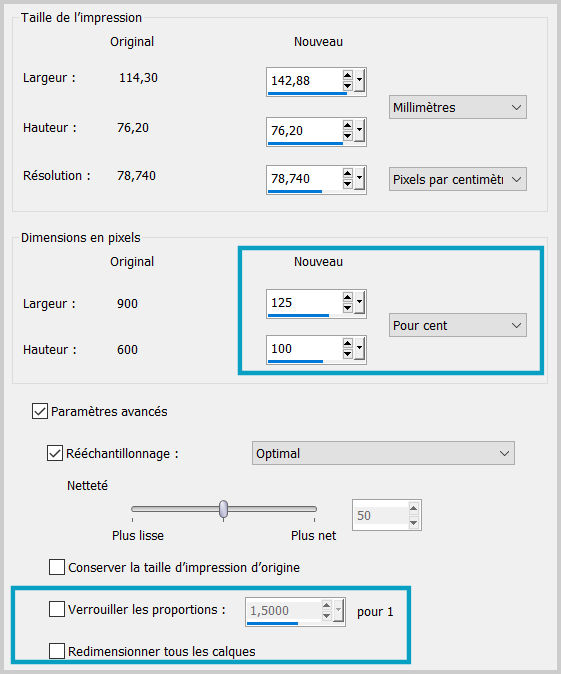The height and width of the screenshot is (674, 561).
Task: Decrease pixel Hauteur percent with down arrow
Action: (347, 354)
